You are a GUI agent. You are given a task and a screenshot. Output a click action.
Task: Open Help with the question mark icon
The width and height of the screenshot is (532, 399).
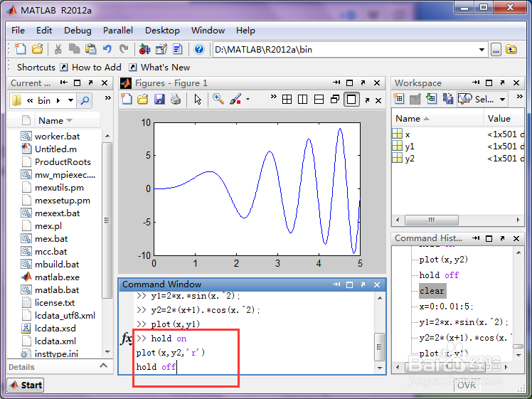coord(199,50)
